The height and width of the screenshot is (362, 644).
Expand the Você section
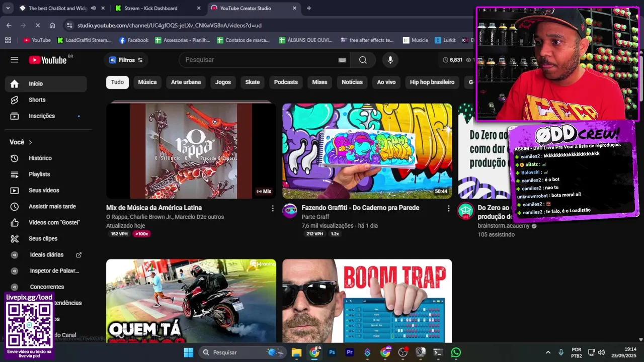point(21,142)
